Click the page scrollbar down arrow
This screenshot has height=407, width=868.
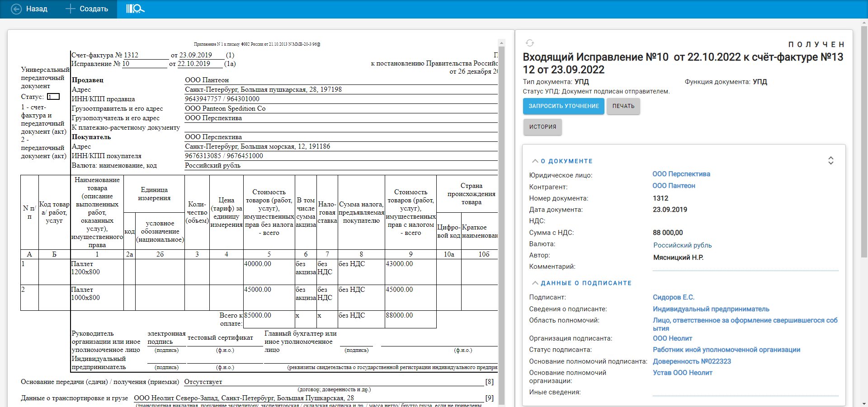(x=864, y=403)
